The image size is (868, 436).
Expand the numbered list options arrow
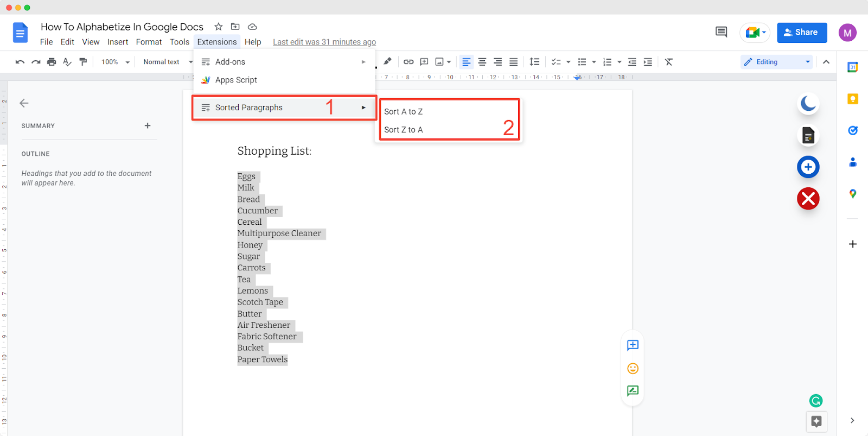(x=620, y=62)
